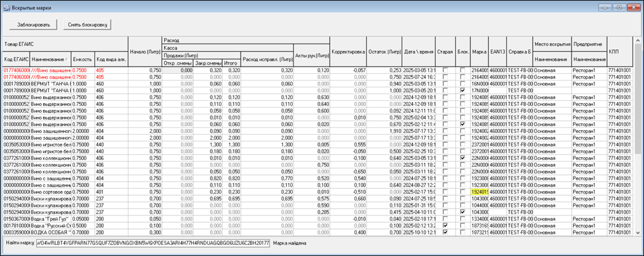The image size is (644, 256).
Task: Click the Вскрытые марки window title icon
Action: tap(7, 6)
